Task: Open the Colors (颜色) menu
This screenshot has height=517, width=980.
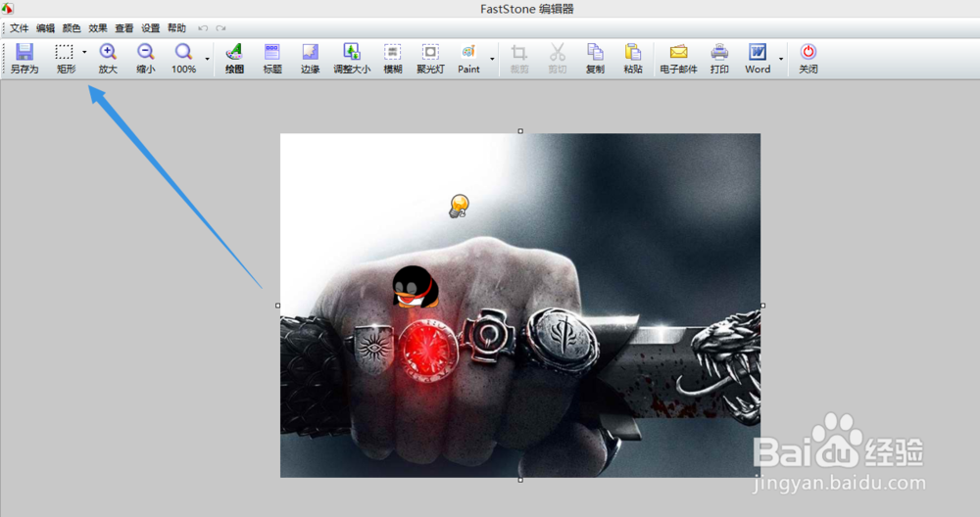Action: tap(72, 28)
